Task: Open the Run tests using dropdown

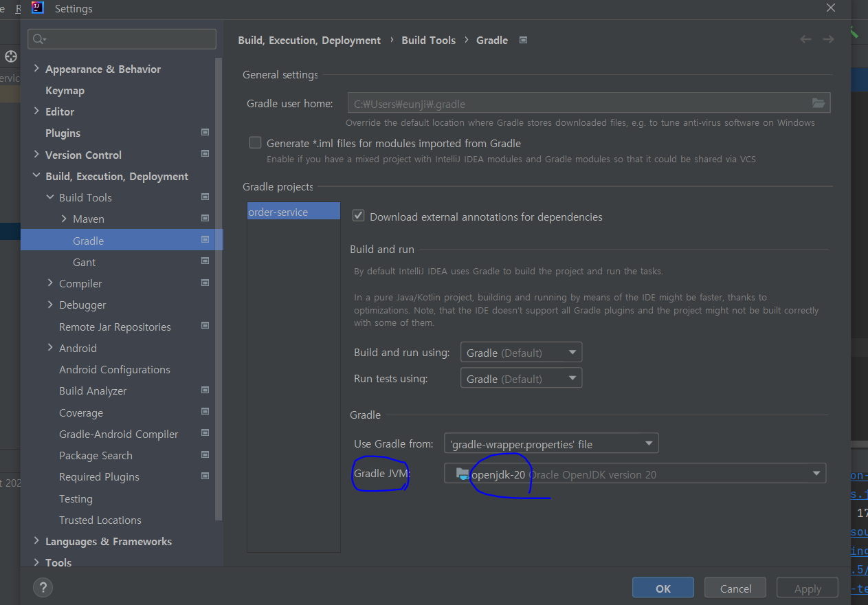Action: [521, 378]
